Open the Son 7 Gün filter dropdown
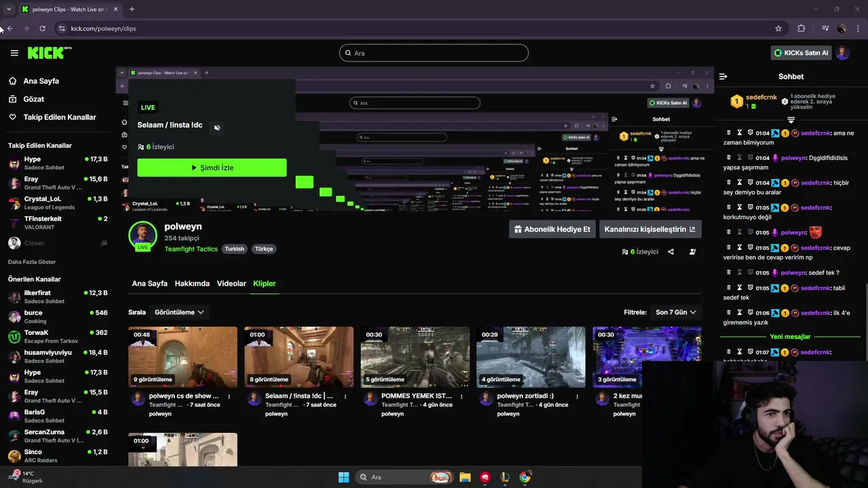The image size is (868, 488). [675, 312]
